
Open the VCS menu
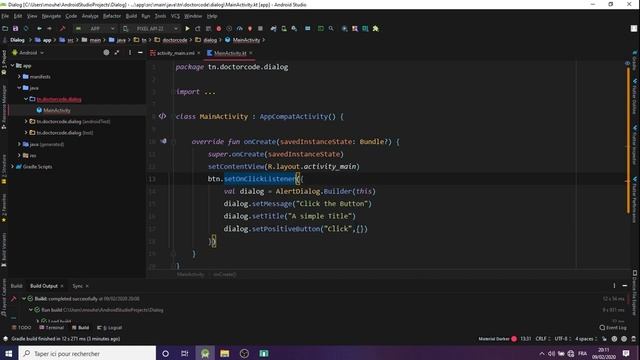tap(175, 16)
